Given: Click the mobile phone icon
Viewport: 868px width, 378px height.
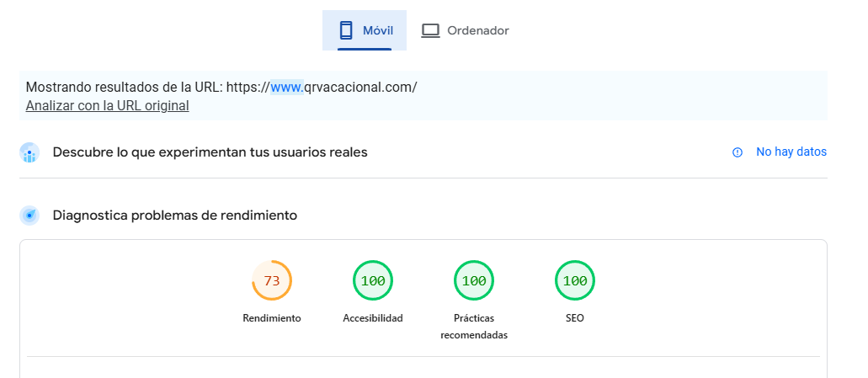Looking at the screenshot, I should (346, 30).
